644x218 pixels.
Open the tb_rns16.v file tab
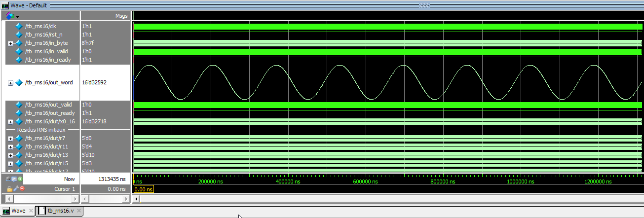[x=60, y=211]
